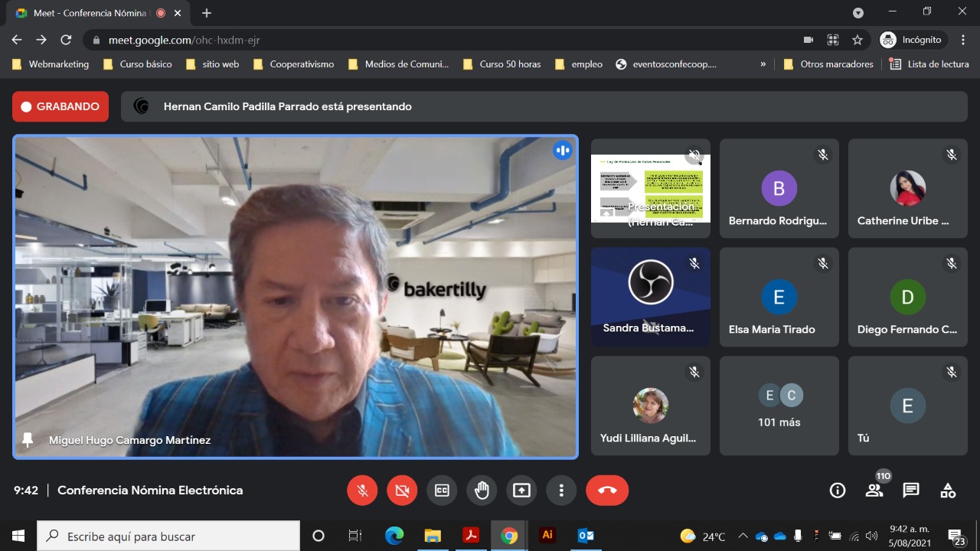Viewport: 980px width, 551px height.
Task: Turn on the camera button
Action: pyautogui.click(x=402, y=491)
